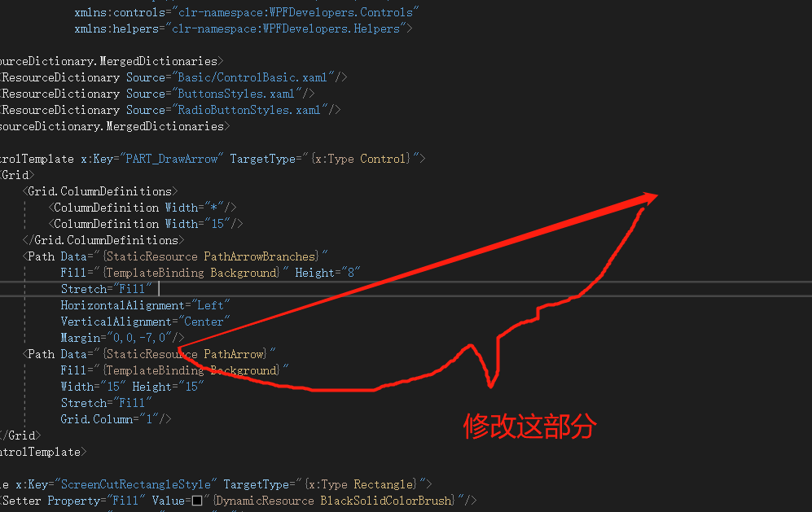Image resolution: width=812 pixels, height=512 pixels.
Task: Click the Height="8" attribute
Action: click(x=327, y=273)
